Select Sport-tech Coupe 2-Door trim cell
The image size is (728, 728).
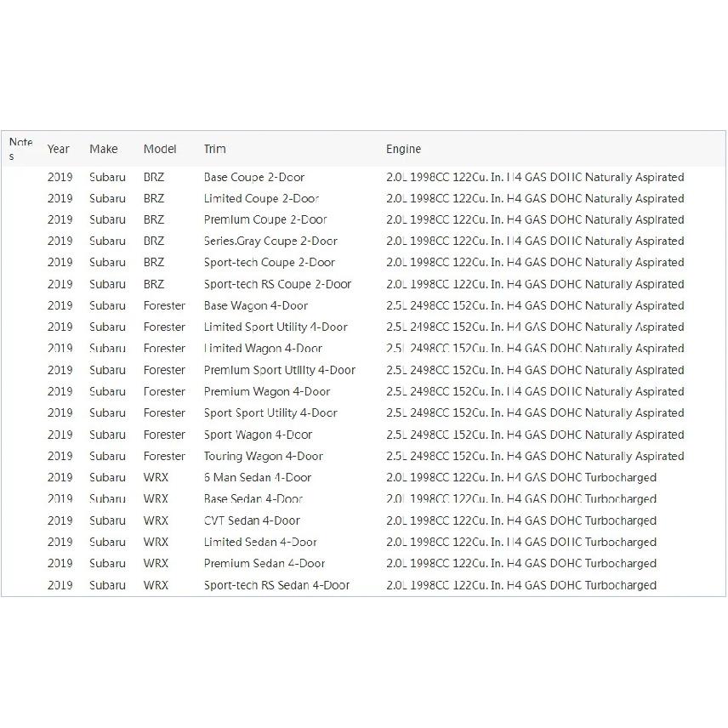coord(270,262)
